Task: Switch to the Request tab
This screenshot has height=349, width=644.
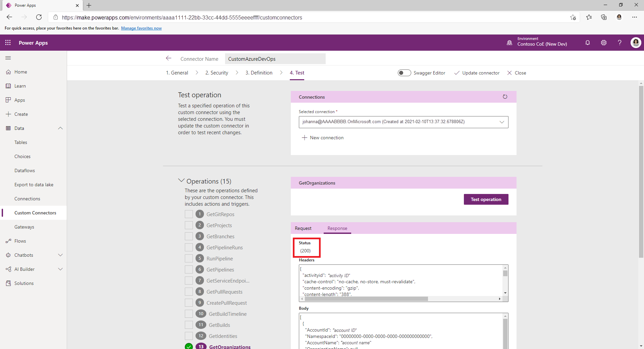Action: [x=303, y=228]
